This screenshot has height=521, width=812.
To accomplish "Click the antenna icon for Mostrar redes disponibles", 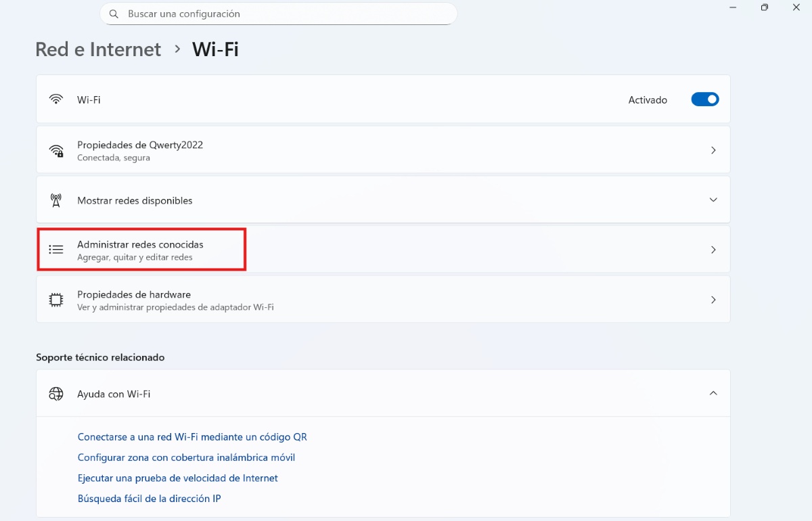I will pos(55,200).
